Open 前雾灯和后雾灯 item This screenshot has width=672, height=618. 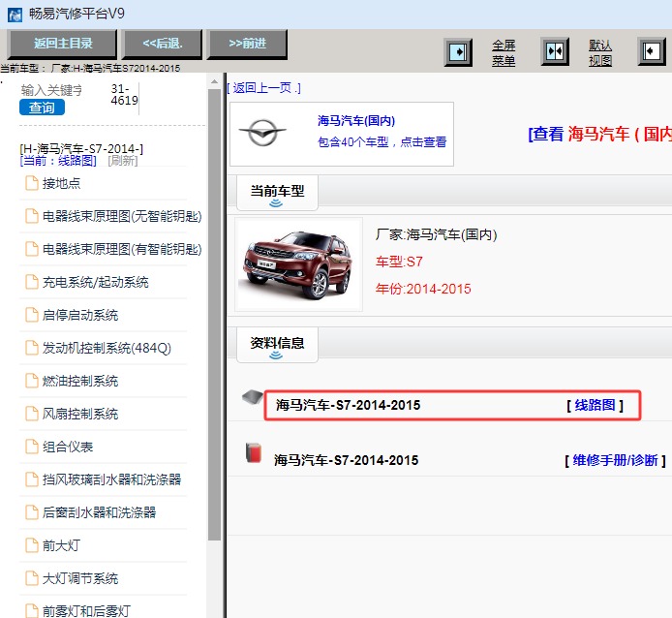click(86, 611)
